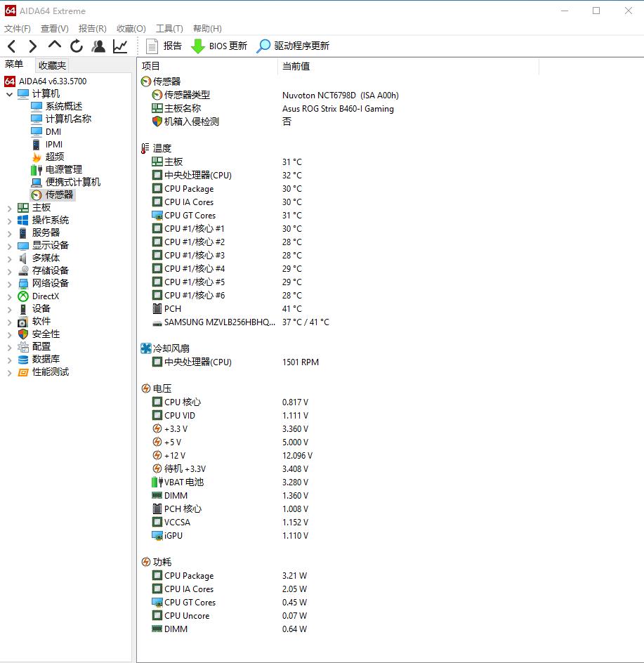Click the 电压 lightning section icon
The height and width of the screenshot is (663, 644).
click(145, 388)
